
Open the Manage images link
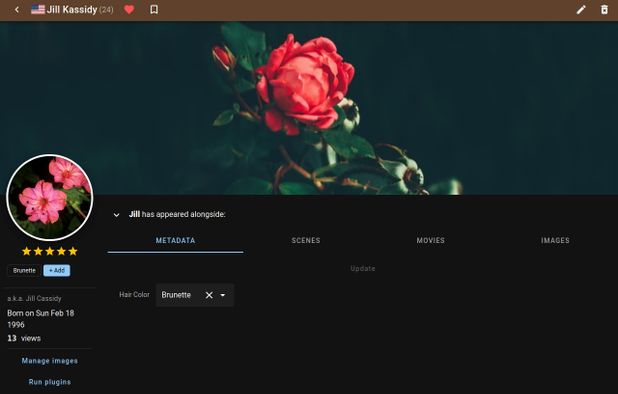pos(50,361)
